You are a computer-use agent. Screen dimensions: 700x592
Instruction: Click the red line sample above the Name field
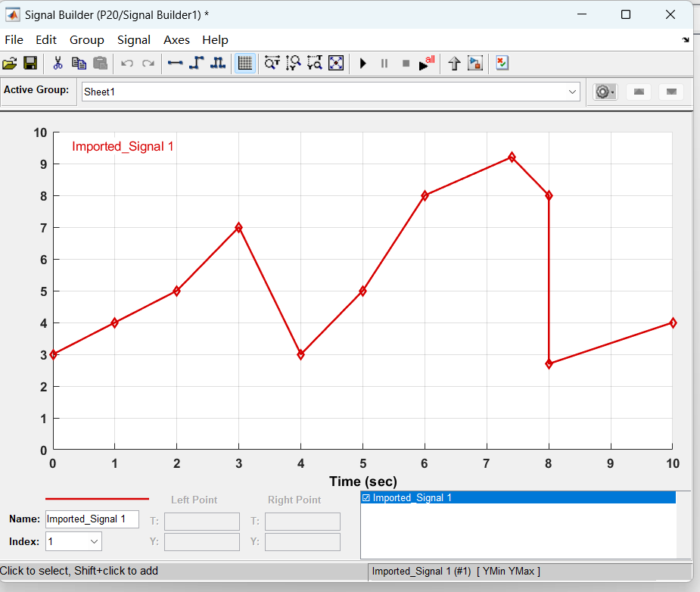pyautogui.click(x=97, y=498)
